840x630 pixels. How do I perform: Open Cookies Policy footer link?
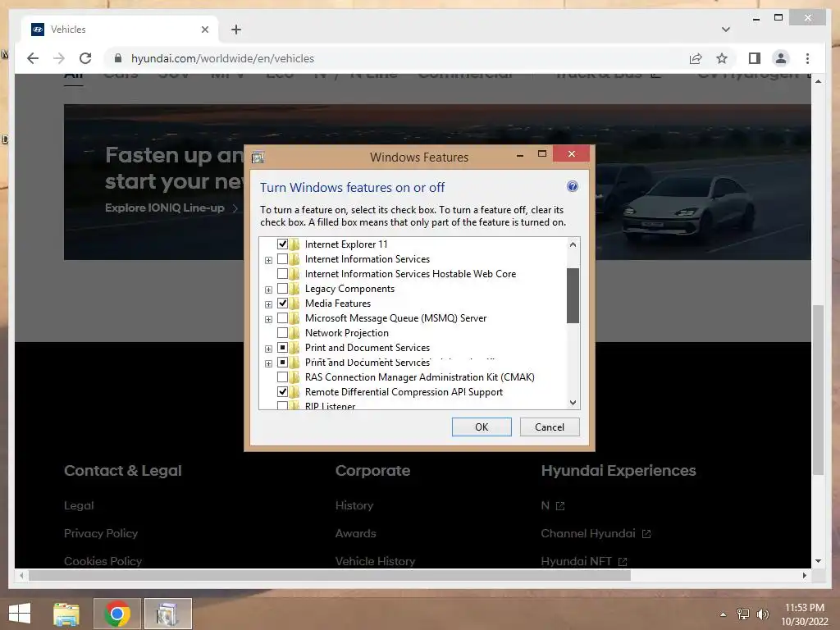[103, 561]
